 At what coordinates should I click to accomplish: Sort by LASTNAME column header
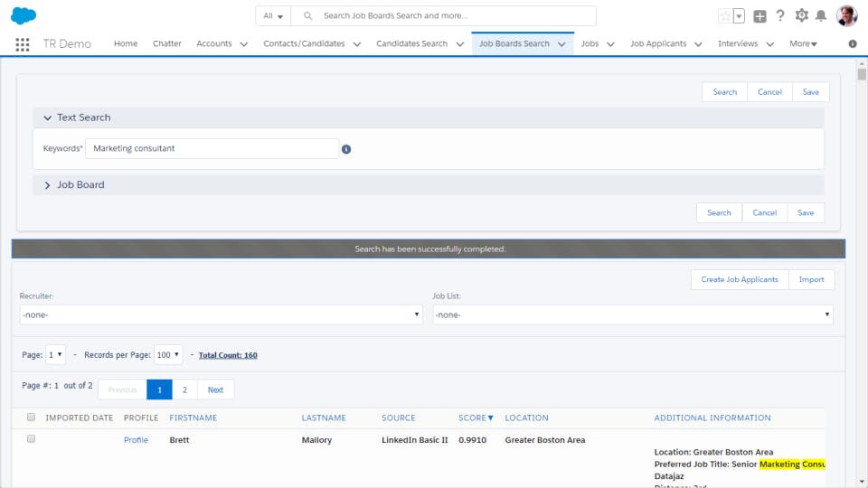[324, 418]
